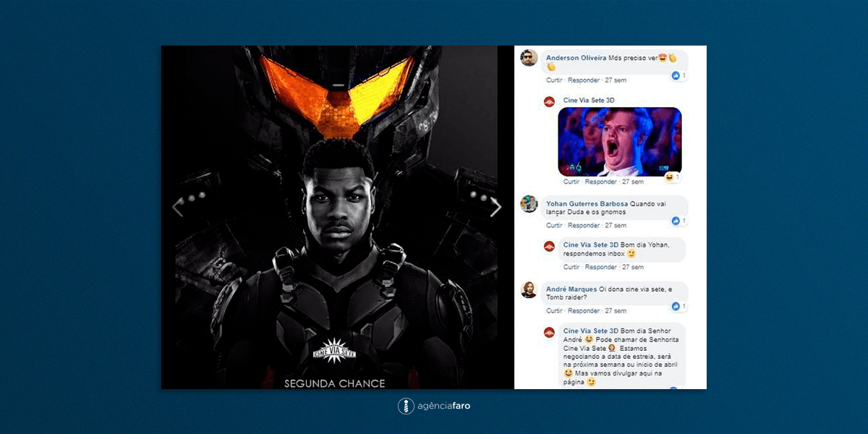Go to the next photo with the right arrow
Screen dimensions: 868x434
click(495, 208)
